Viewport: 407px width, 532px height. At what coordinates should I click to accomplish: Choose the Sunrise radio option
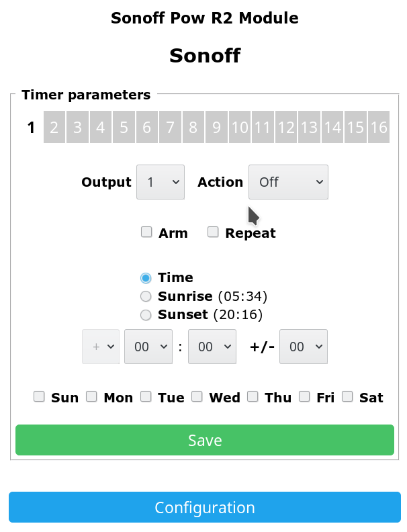pos(146,296)
